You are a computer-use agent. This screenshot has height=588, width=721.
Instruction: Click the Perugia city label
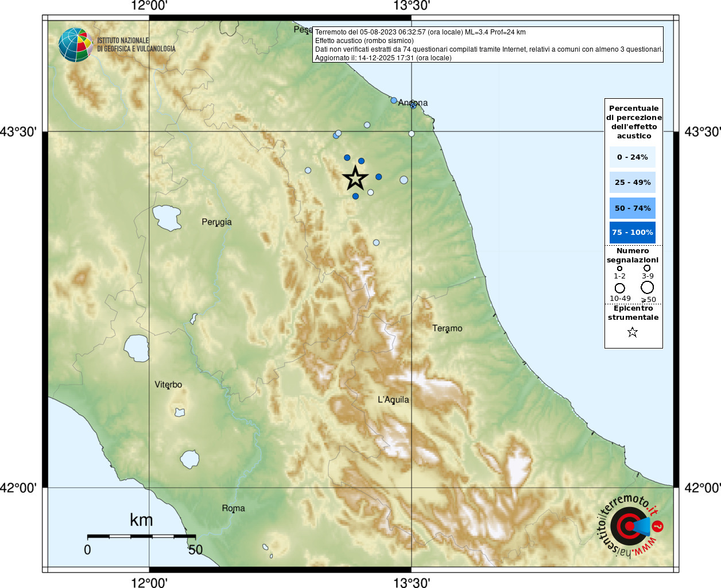[x=216, y=222]
